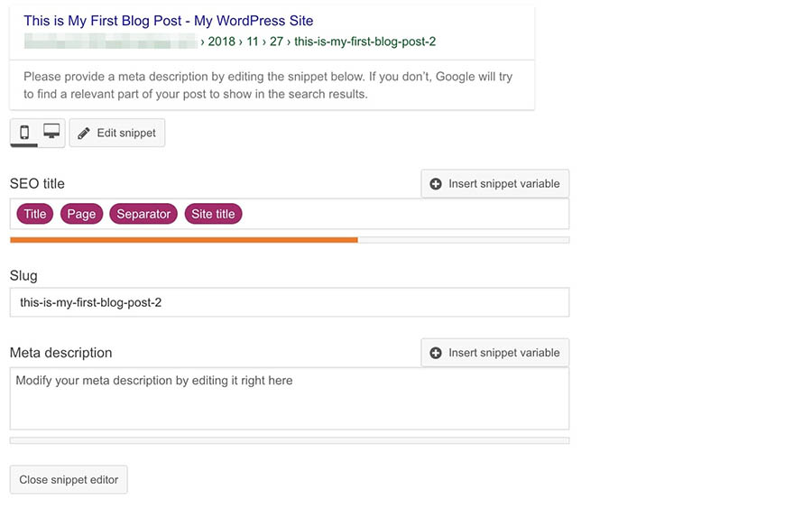Select the Separator snippet variable tag

tap(143, 214)
